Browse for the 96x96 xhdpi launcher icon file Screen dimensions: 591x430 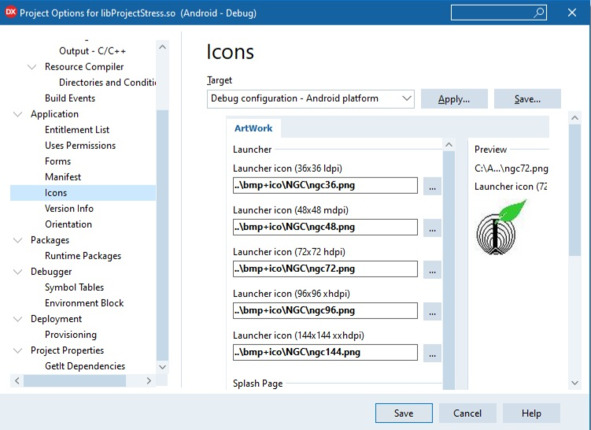[432, 311]
